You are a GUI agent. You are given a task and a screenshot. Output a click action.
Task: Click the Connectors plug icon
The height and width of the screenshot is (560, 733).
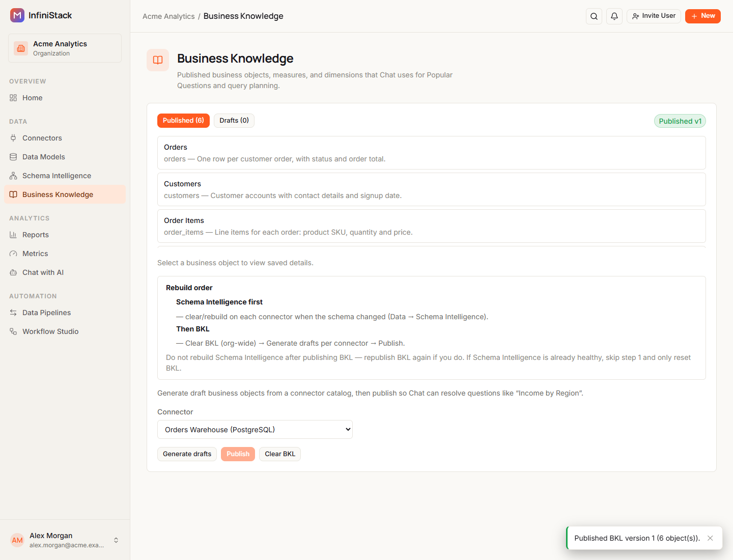coord(13,138)
